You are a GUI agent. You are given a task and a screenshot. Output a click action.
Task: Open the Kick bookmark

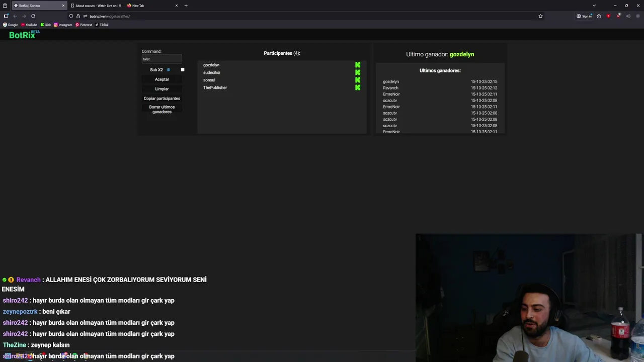tap(46, 25)
